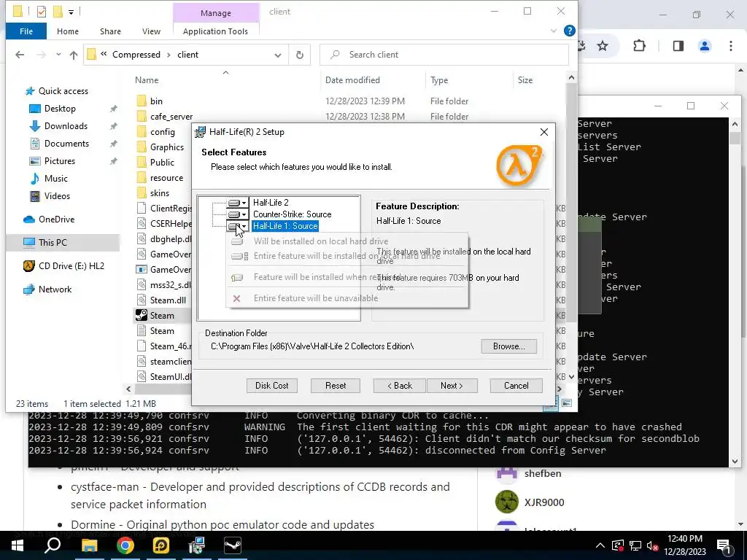Browse for a destination folder
Screen dimensions: 747x560
508,346
